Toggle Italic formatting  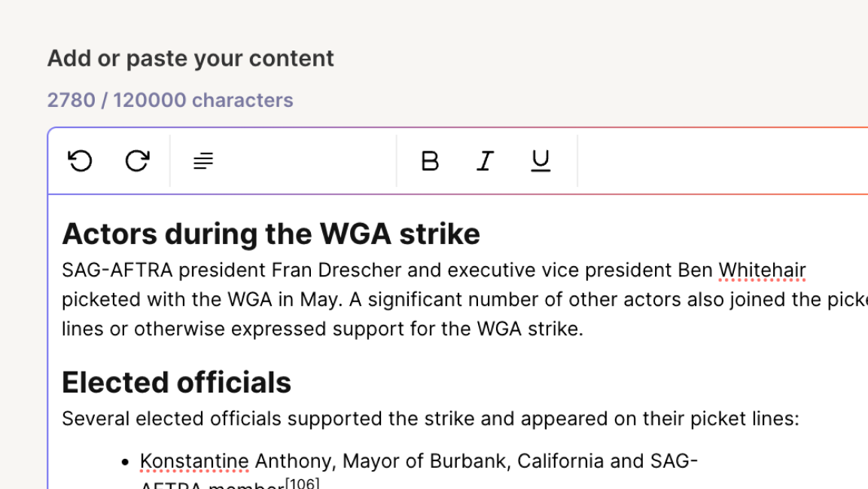[x=485, y=161]
